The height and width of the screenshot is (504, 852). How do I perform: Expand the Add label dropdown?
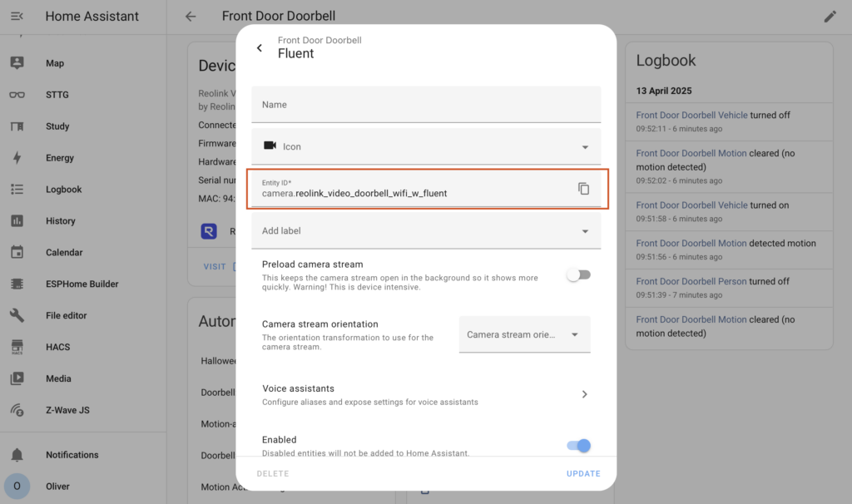pos(426,231)
